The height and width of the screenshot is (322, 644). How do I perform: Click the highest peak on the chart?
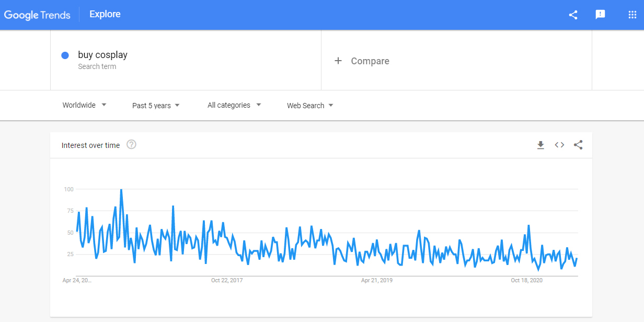click(121, 190)
